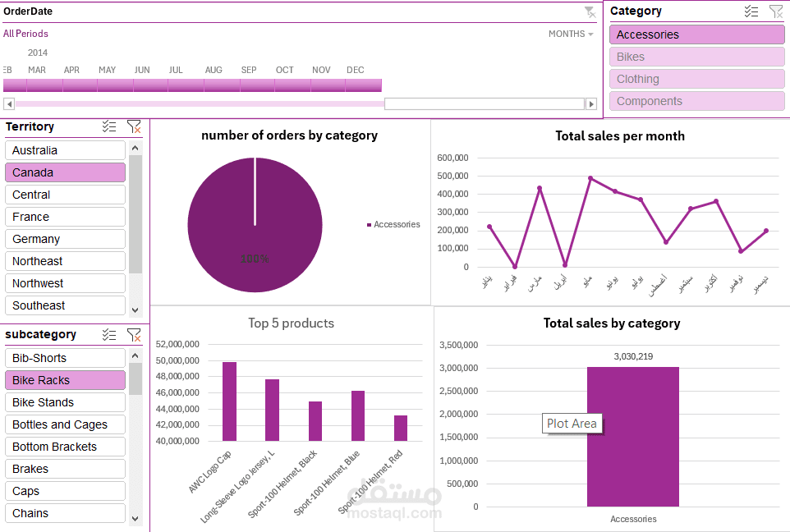The height and width of the screenshot is (532, 790).
Task: Toggle the Canada territory filter
Action: pyautogui.click(x=65, y=172)
